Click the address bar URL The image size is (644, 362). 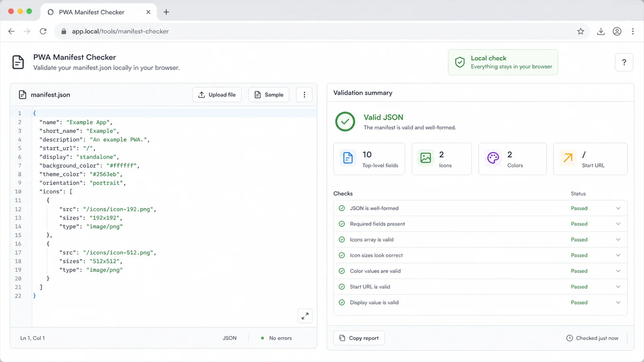(x=120, y=31)
